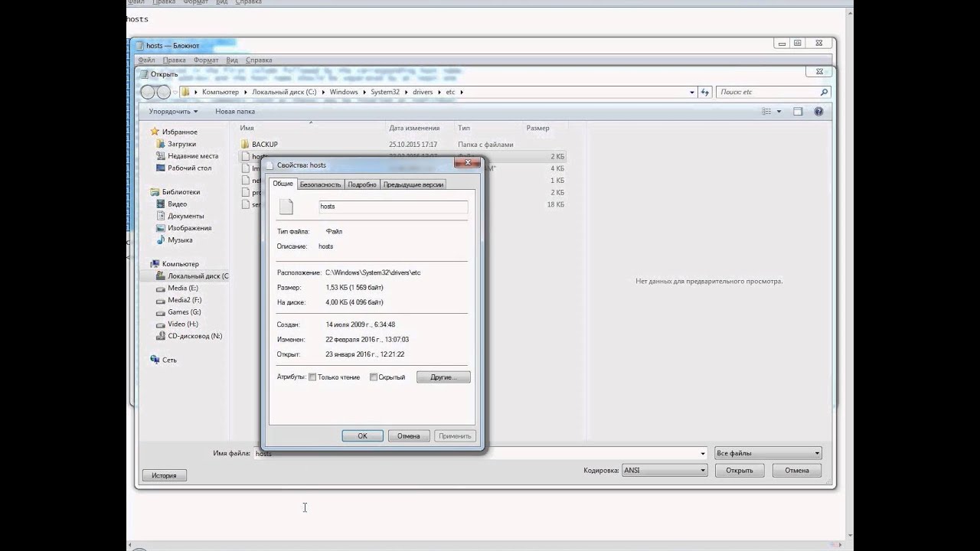The height and width of the screenshot is (551, 980).
Task: Click the Media2 (F:) drive icon
Action: [x=161, y=300]
